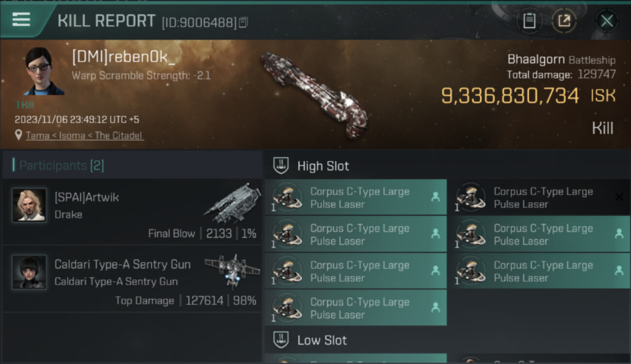
Task: Click the Low Slot shield icon
Action: (x=281, y=340)
